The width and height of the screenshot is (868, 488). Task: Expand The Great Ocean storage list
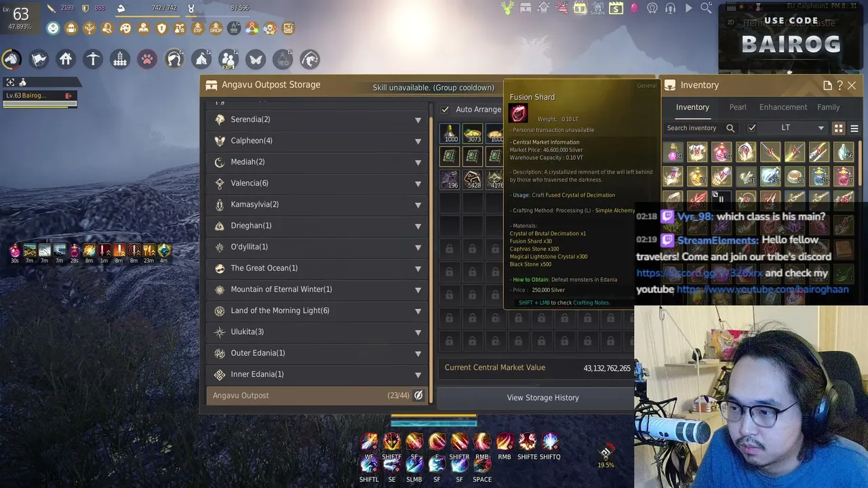(x=418, y=268)
